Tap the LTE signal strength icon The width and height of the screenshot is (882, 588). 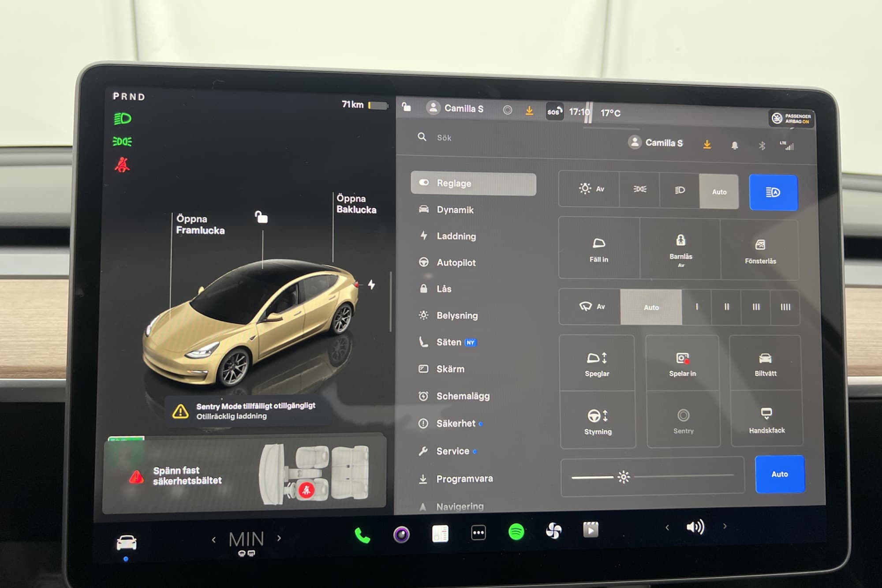pyautogui.click(x=786, y=145)
